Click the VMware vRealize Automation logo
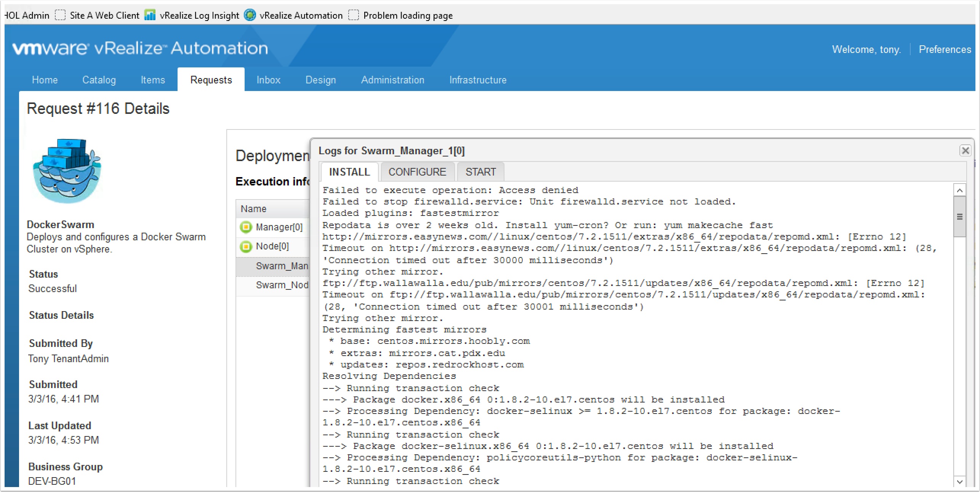 (140, 48)
